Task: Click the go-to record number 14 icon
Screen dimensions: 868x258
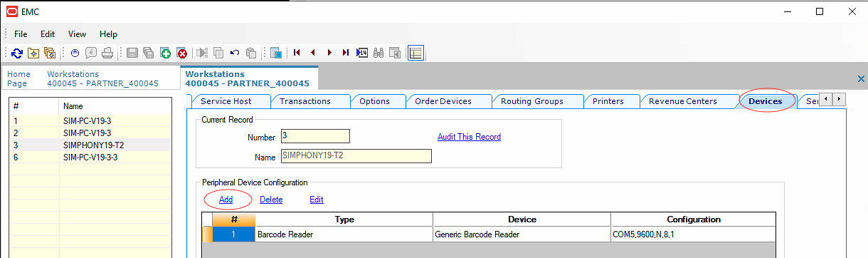Action: coord(362,53)
